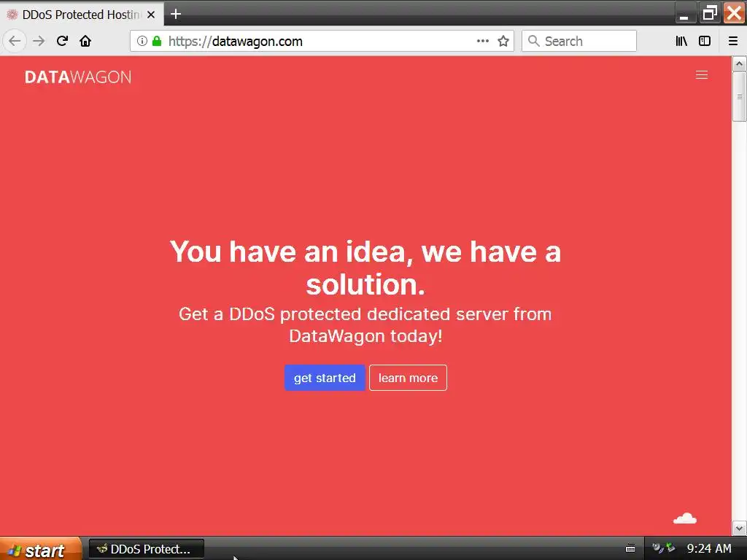
Task: Click the browser Back arrow button
Action: point(15,41)
